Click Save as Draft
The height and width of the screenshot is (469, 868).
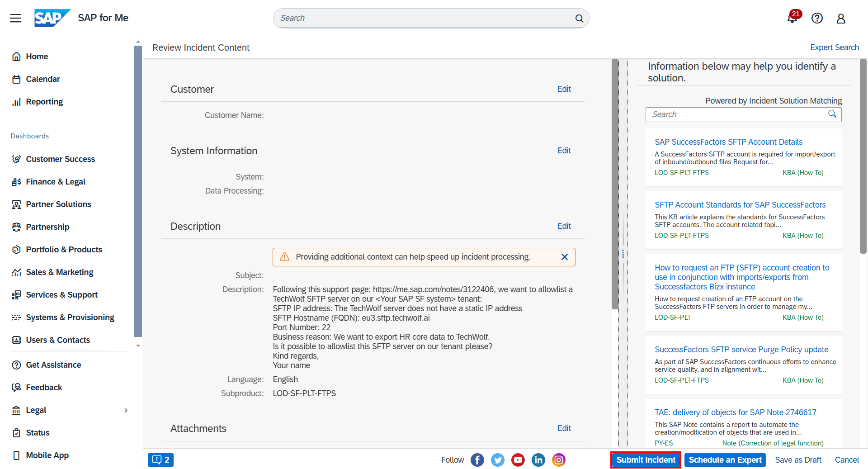tap(798, 460)
